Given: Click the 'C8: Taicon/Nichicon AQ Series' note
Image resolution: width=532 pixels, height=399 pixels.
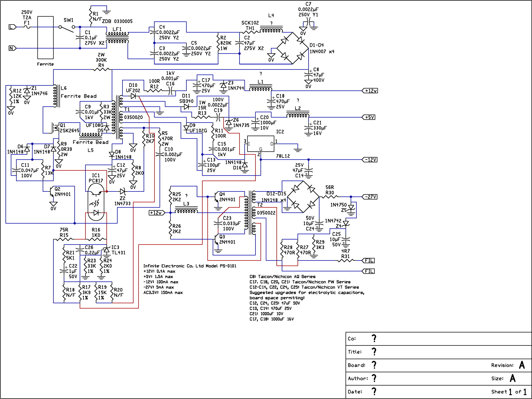Looking at the screenshot, I should pos(282,277).
